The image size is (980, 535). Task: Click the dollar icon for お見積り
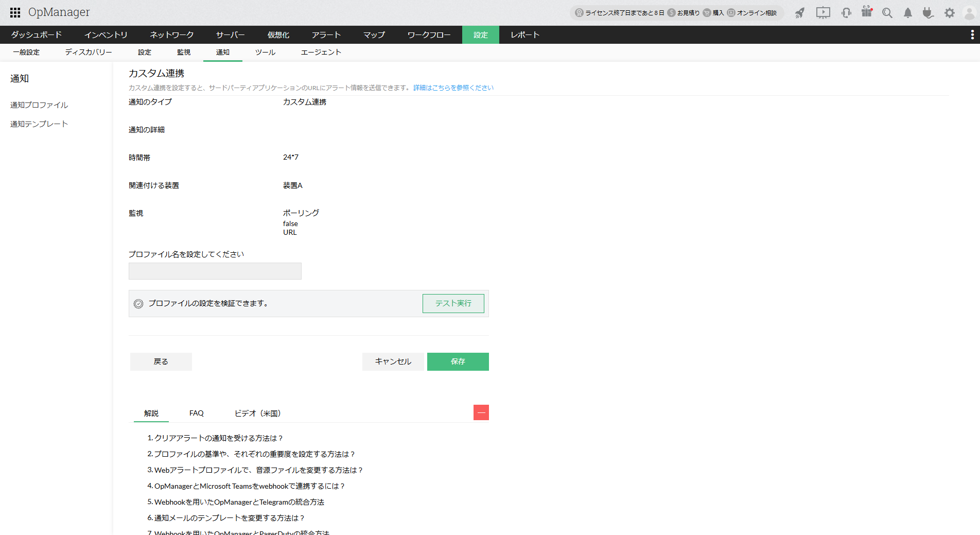[671, 13]
